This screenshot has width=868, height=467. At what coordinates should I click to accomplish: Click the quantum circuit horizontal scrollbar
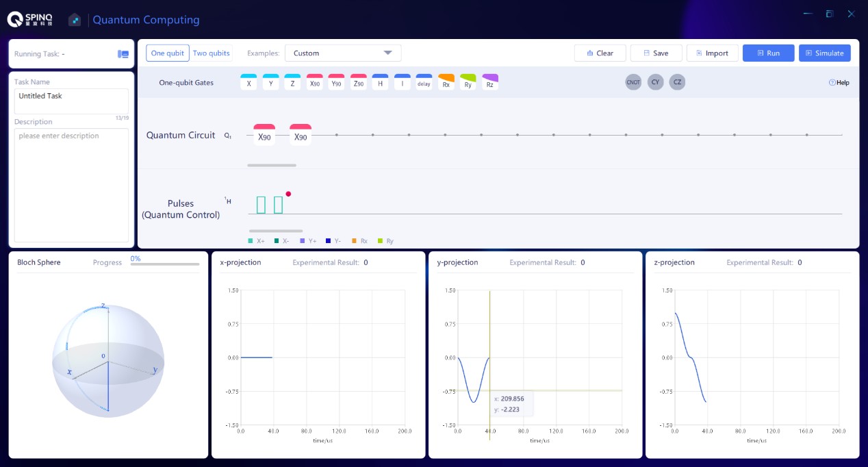coord(272,165)
